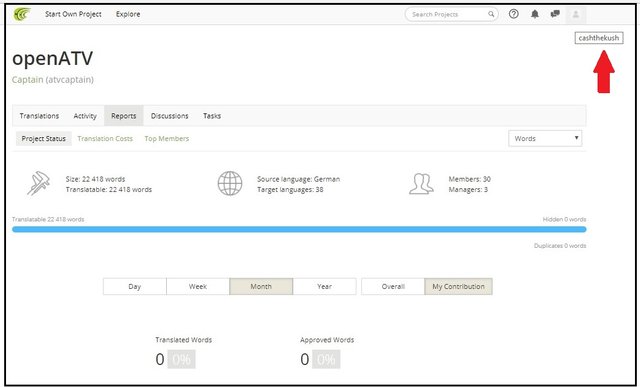Select the Month period toggle
The height and width of the screenshot is (387, 640).
coord(261,287)
